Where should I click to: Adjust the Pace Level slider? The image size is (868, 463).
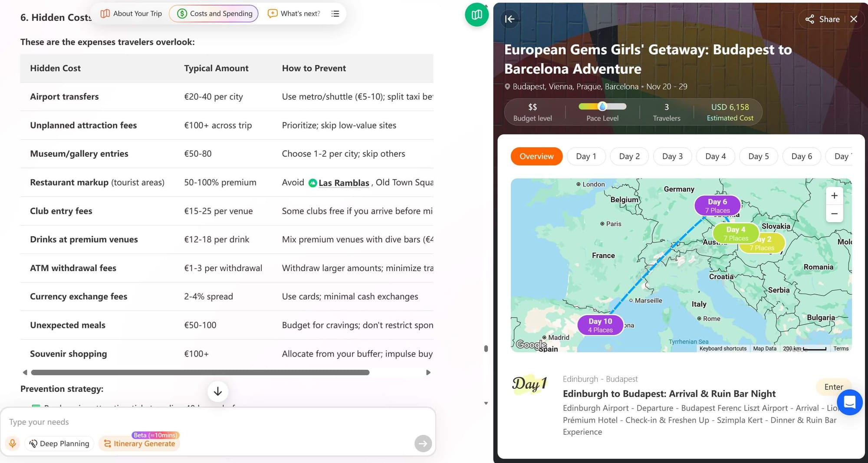[602, 107]
